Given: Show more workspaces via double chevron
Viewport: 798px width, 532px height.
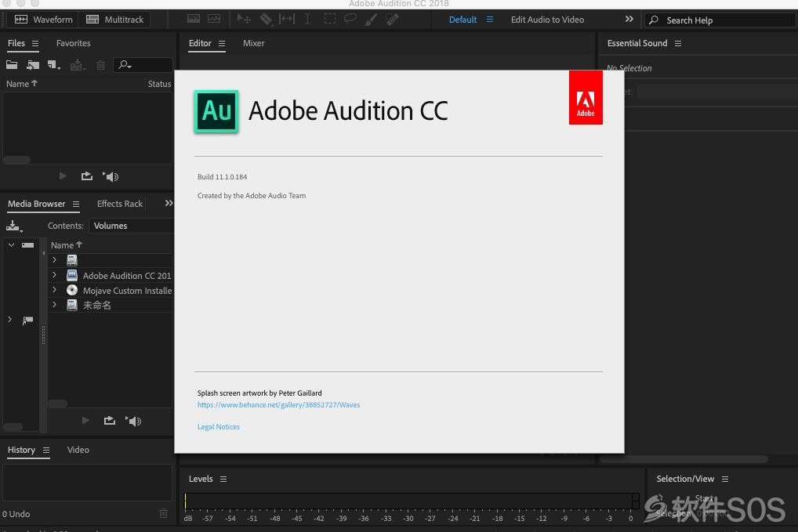Looking at the screenshot, I should [x=629, y=19].
